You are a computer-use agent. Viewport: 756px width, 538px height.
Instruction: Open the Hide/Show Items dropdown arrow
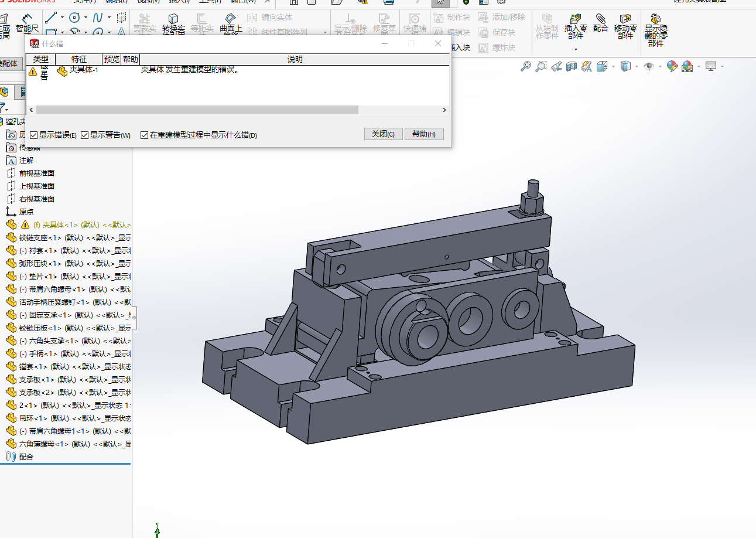click(660, 66)
